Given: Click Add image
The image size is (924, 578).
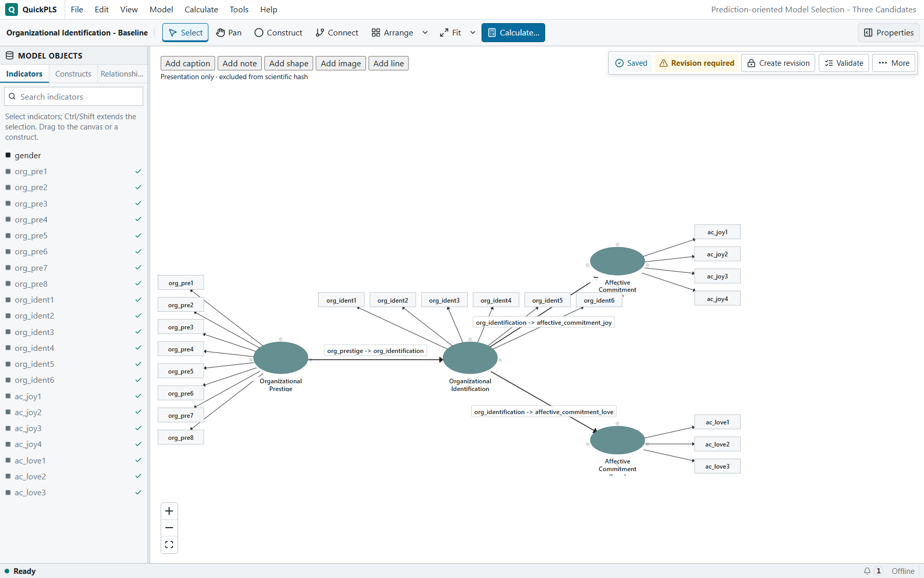Looking at the screenshot, I should (x=341, y=63).
